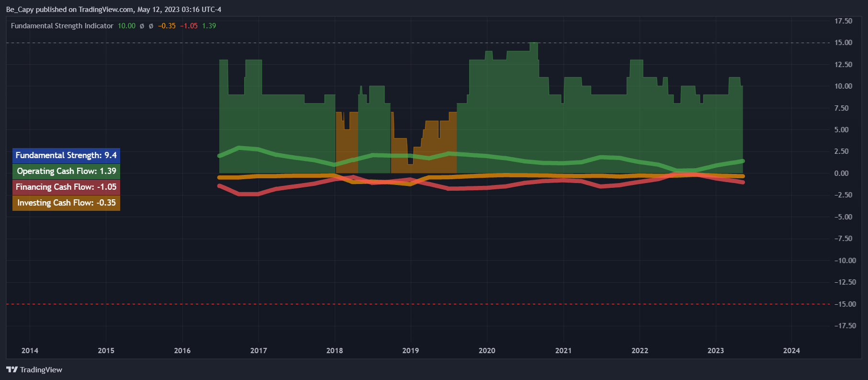Click the end point of orange Investing Cash Flow line
868x380 pixels.
point(743,176)
